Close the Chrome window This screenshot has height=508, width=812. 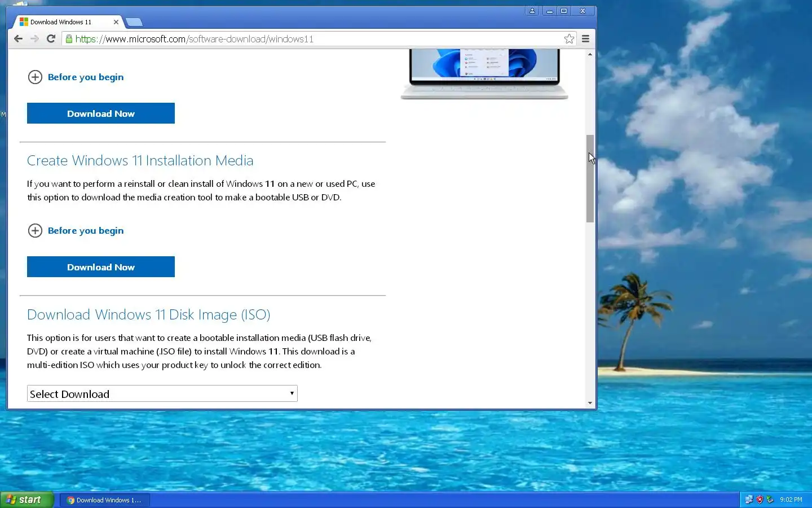582,11
